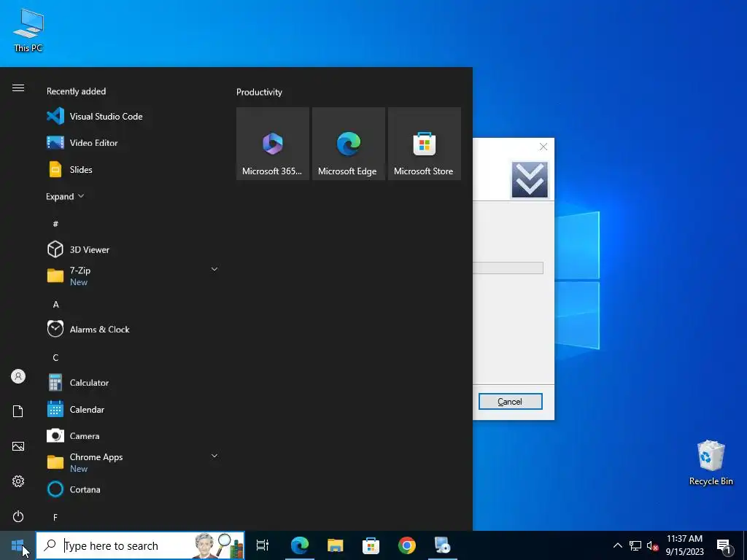
Task: Open the clock showing 11:37 AM
Action: (x=684, y=545)
